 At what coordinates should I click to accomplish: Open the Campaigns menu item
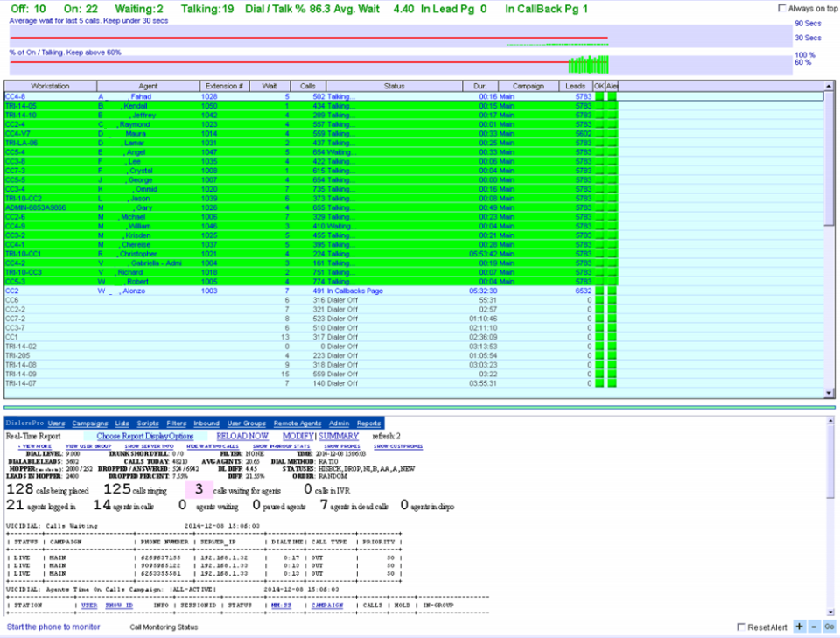point(90,424)
